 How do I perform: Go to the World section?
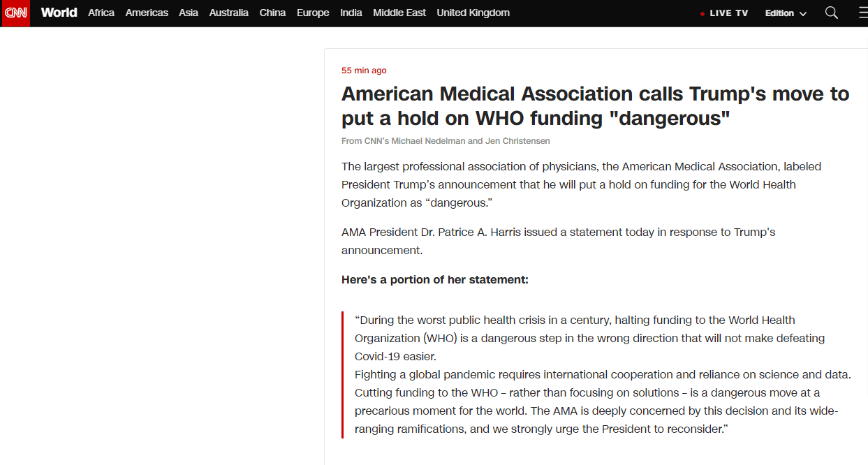coord(59,13)
